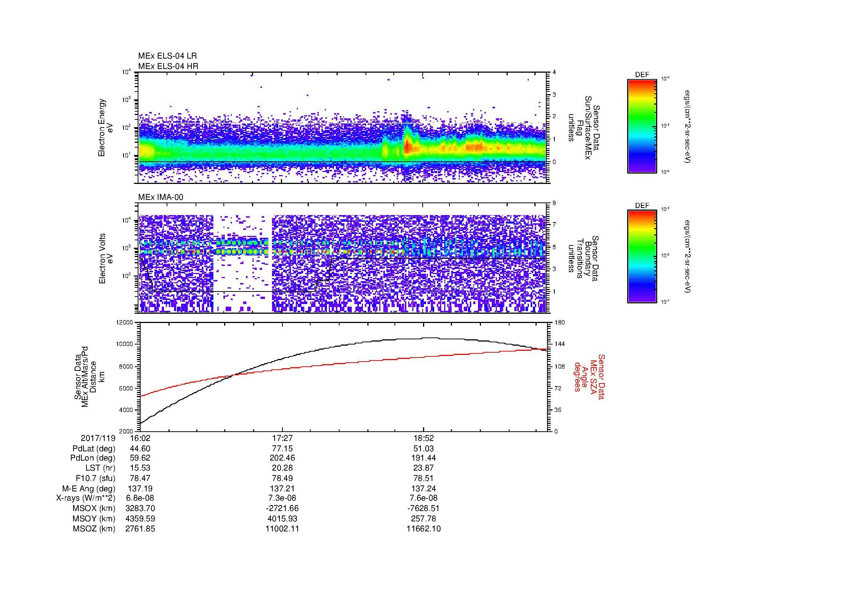Viewport: 868px width, 613px height.
Task: Click the PdLon value 202.46
Action: 282,458
